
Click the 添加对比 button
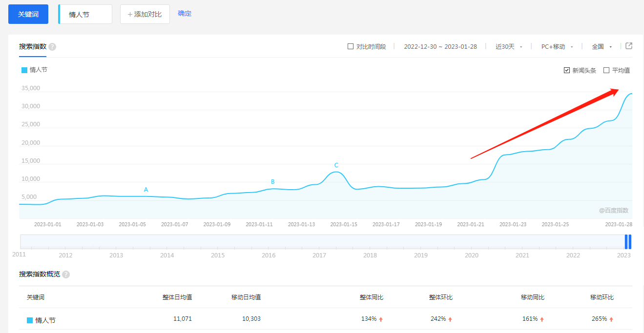(145, 14)
